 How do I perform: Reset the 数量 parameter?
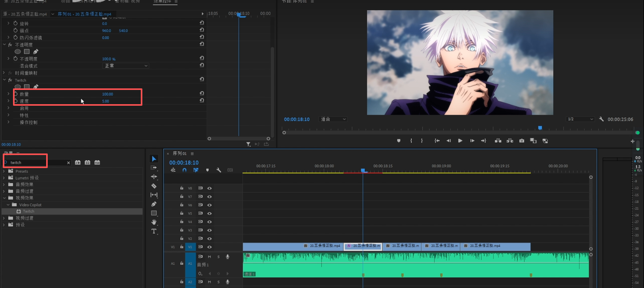click(x=202, y=94)
